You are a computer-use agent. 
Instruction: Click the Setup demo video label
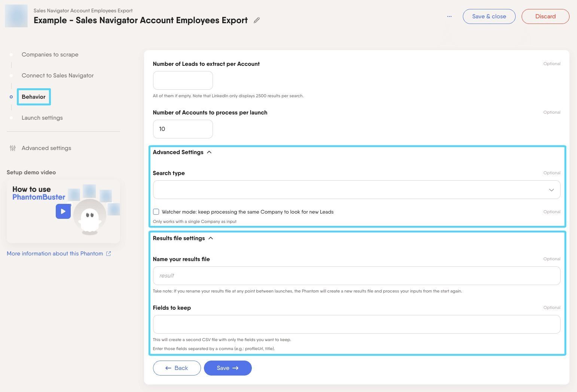tap(31, 172)
